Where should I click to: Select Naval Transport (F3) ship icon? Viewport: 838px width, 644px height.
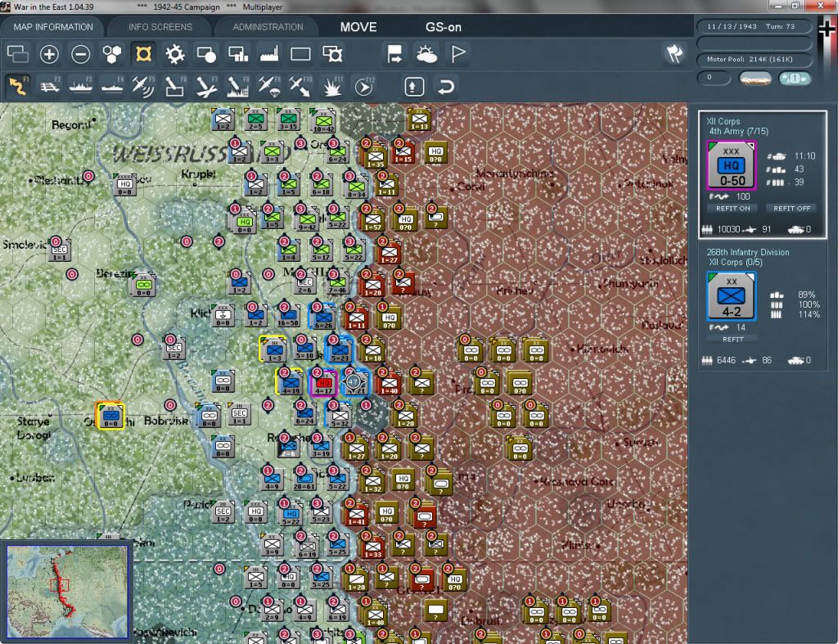pyautogui.click(x=81, y=86)
